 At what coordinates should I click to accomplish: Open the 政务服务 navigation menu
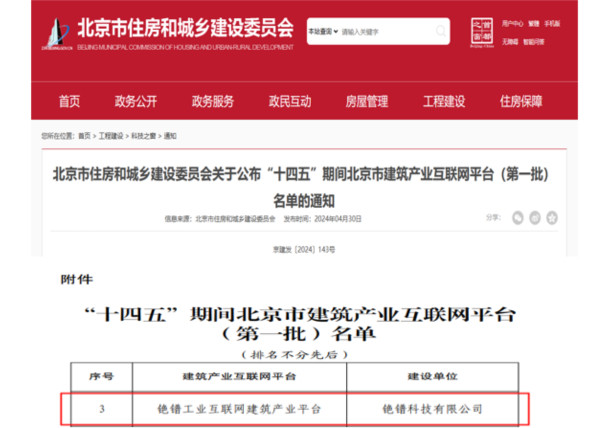(x=213, y=101)
